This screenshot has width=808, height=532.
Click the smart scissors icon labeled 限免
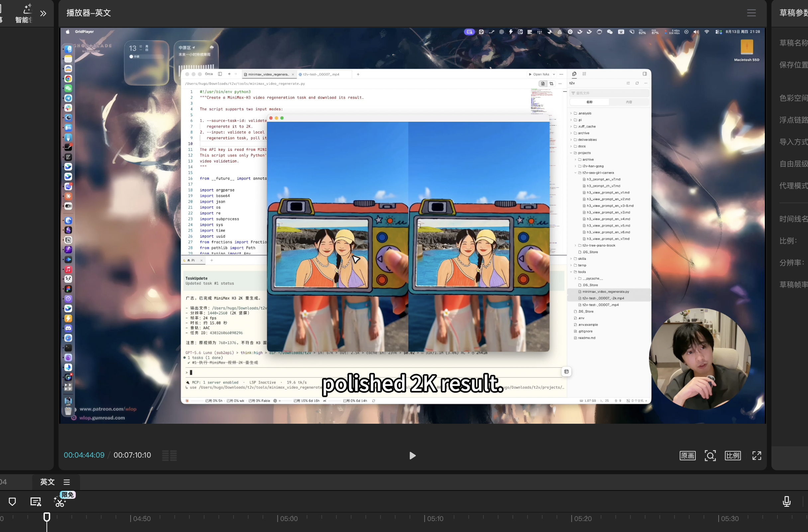click(x=60, y=502)
